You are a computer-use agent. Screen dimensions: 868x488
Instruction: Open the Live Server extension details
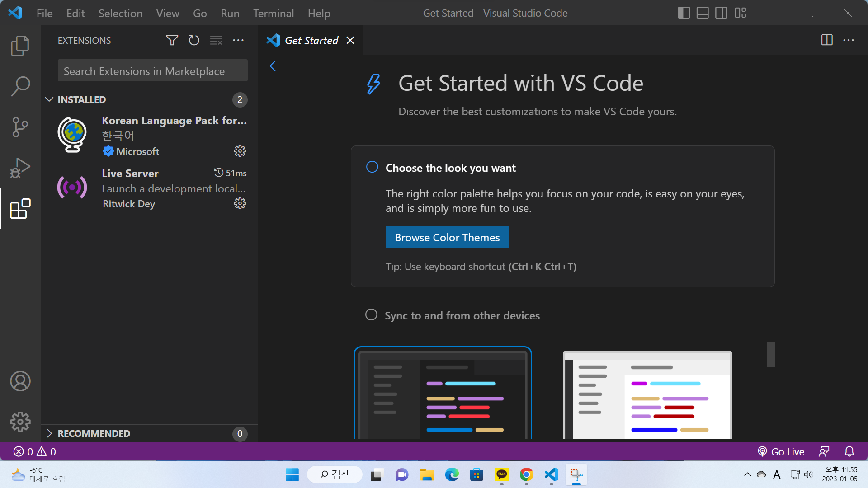[149, 188]
